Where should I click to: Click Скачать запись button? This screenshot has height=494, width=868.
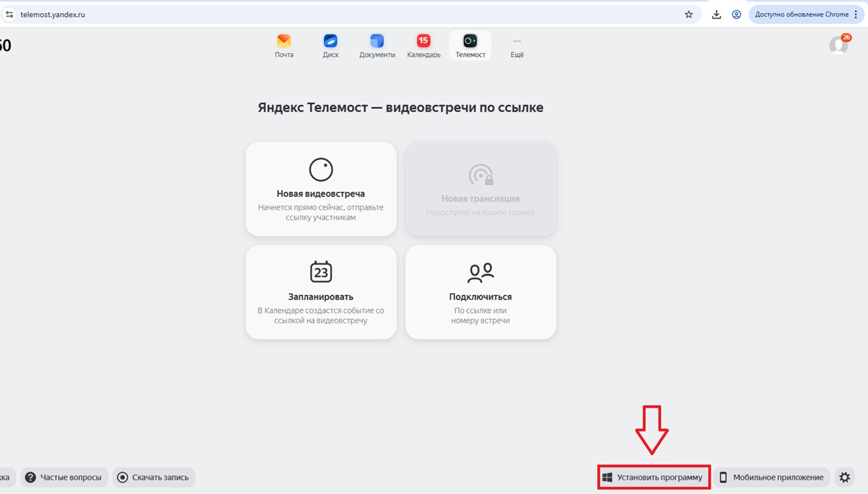153,478
